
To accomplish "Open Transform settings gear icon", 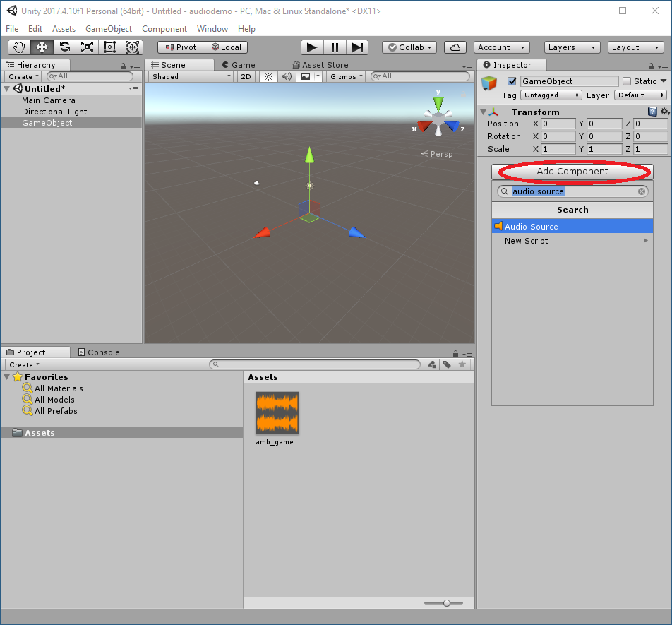I will click(x=664, y=112).
